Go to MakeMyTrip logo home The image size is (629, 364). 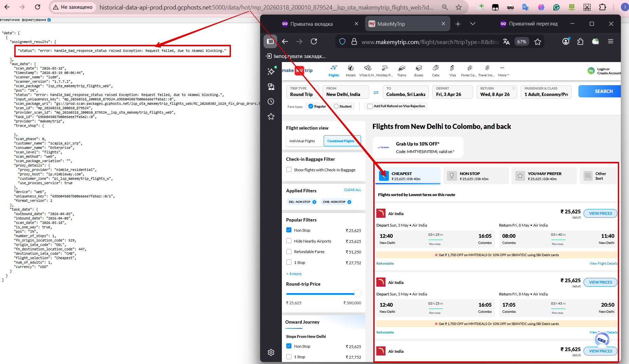click(x=298, y=71)
